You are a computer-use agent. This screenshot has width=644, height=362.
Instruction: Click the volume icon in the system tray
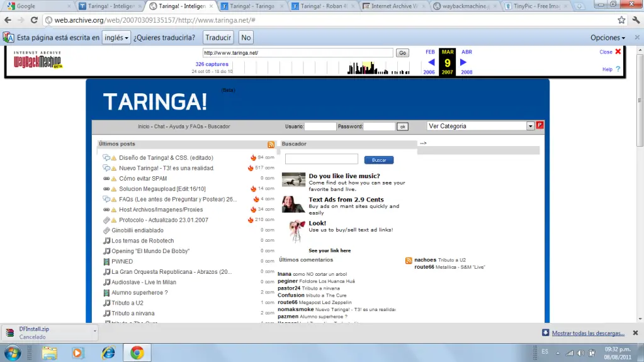[x=580, y=353]
